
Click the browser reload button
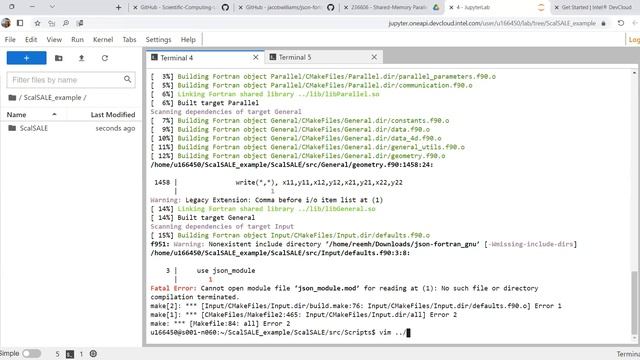point(620,23)
